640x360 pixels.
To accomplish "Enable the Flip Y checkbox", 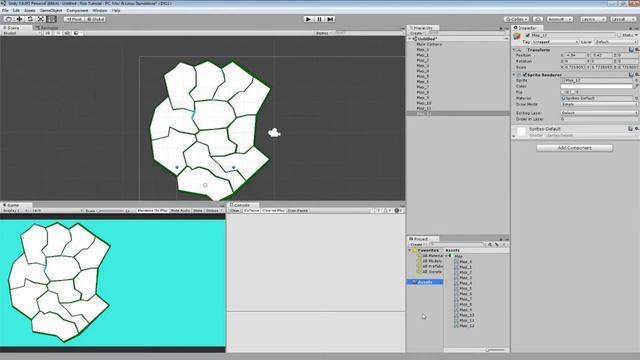I will (573, 92).
